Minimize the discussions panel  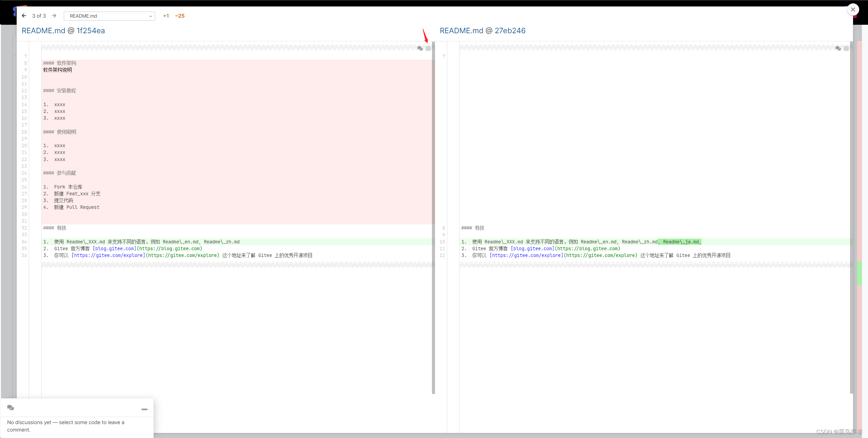pos(144,409)
